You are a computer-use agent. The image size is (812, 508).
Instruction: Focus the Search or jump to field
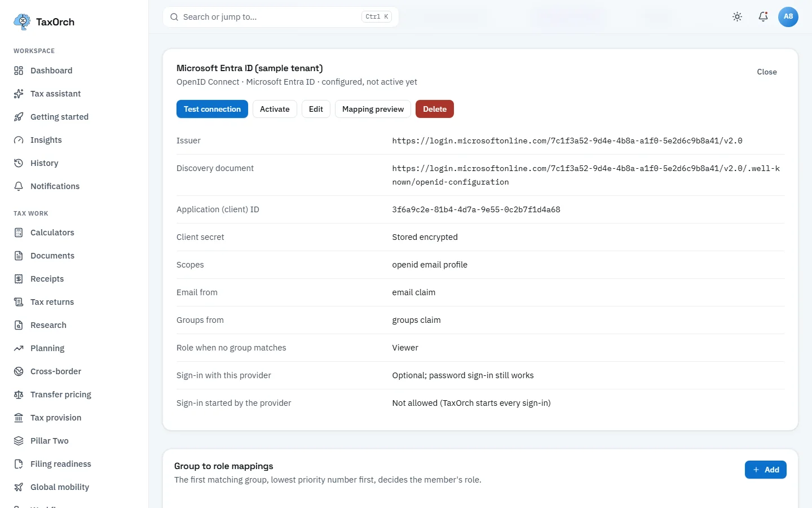tap(281, 17)
